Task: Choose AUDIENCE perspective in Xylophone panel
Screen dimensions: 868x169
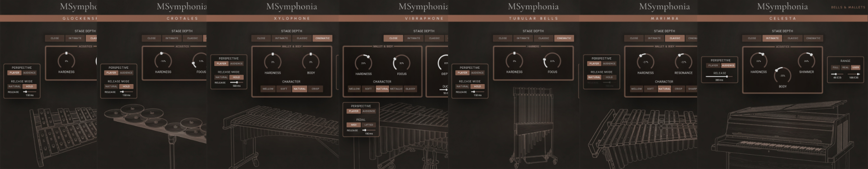Action: [236, 64]
